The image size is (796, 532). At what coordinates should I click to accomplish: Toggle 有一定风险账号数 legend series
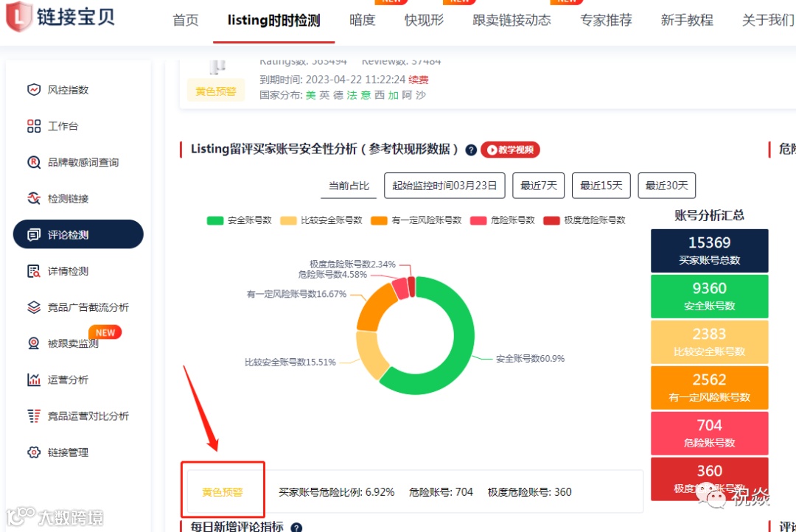[x=416, y=220]
